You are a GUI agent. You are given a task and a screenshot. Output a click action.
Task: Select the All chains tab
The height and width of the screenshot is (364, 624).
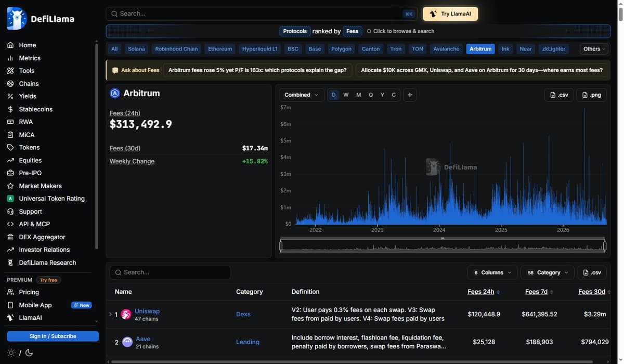click(x=114, y=49)
